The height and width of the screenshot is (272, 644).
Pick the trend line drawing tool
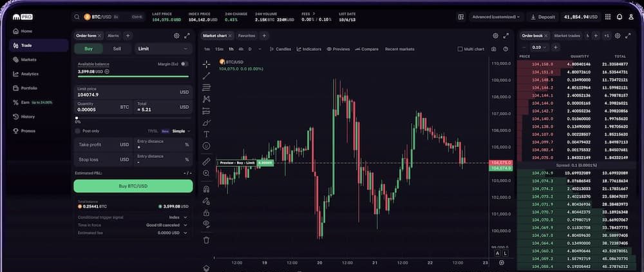pyautogui.click(x=206, y=75)
